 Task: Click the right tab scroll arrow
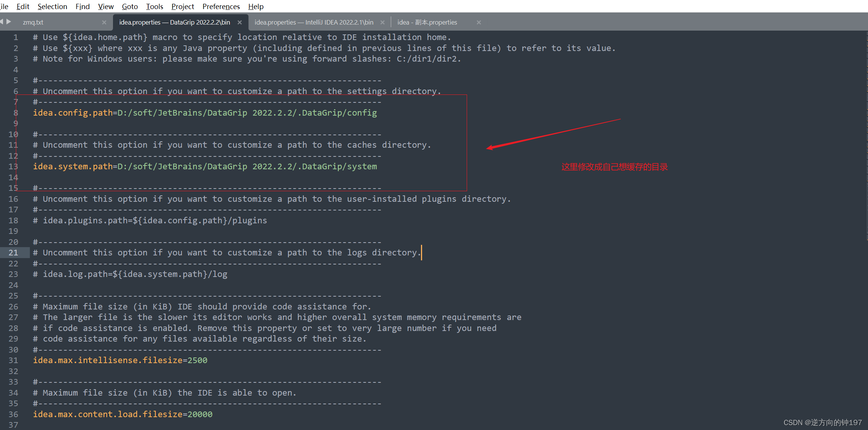click(9, 22)
